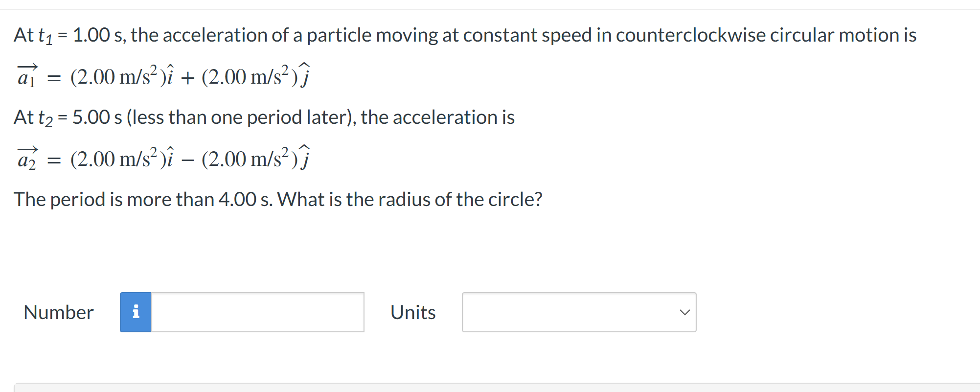Select the downward arrow inside the Units box

[684, 312]
